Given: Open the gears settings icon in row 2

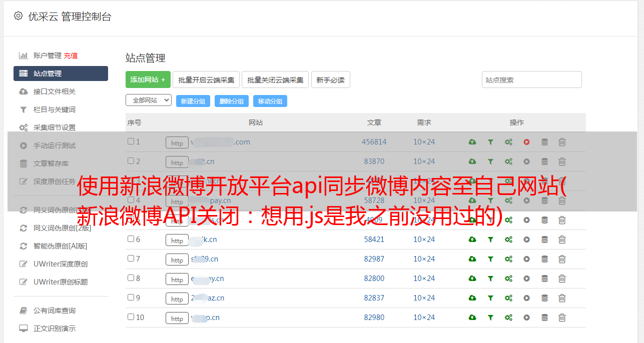Looking at the screenshot, I should [x=508, y=161].
